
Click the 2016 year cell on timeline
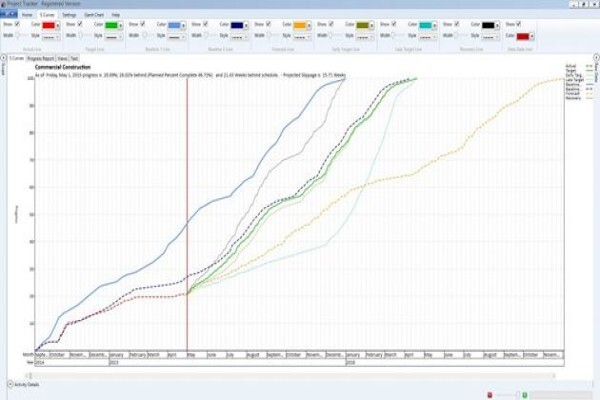coord(455,362)
